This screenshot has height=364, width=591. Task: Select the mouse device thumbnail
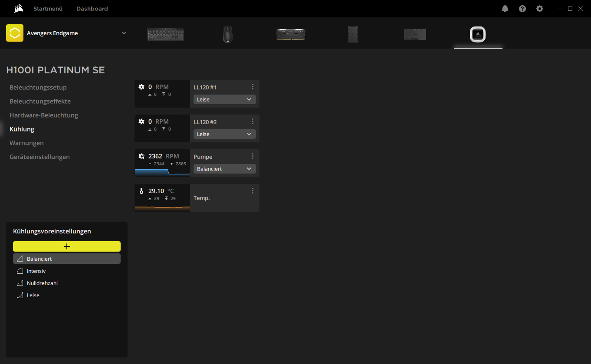(x=228, y=34)
